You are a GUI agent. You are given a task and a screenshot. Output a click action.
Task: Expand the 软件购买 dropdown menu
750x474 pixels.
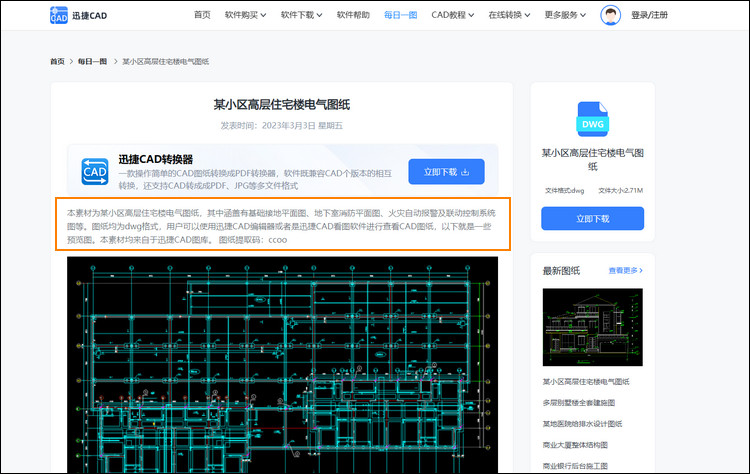click(245, 15)
